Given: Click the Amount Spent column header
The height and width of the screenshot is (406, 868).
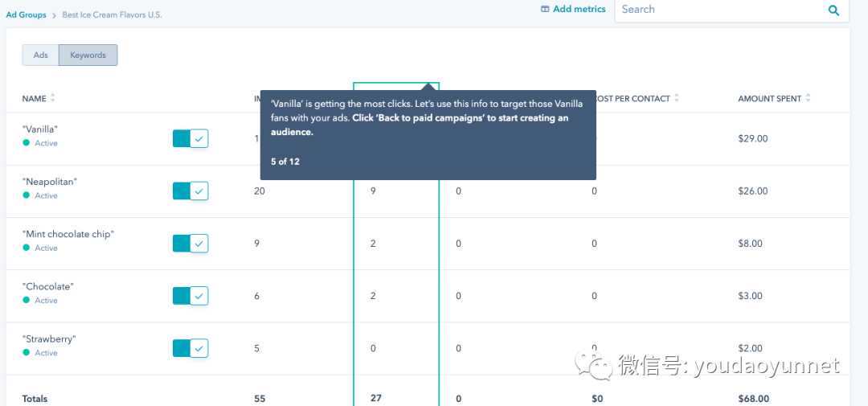Looking at the screenshot, I should coord(769,99).
